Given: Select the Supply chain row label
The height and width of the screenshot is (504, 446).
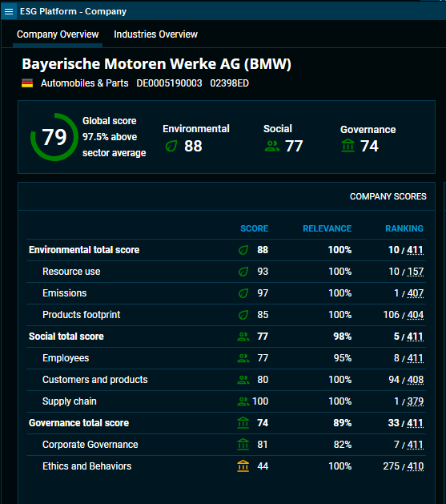Looking at the screenshot, I should [70, 401].
